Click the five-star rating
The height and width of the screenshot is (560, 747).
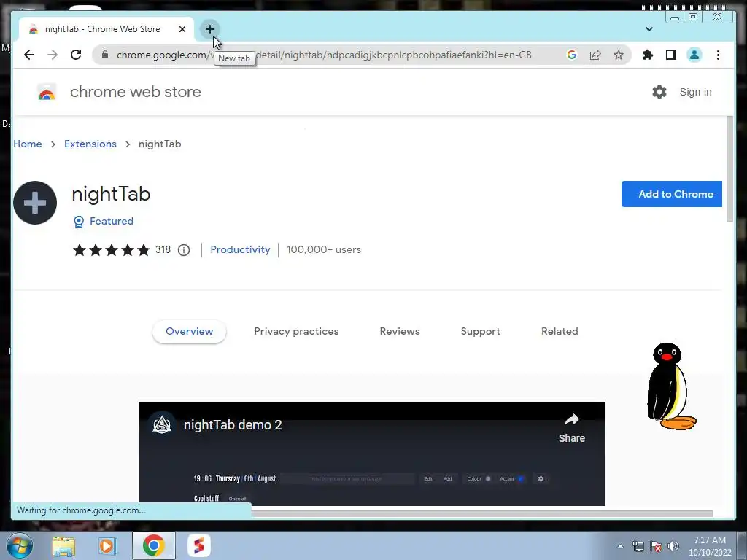tap(111, 250)
